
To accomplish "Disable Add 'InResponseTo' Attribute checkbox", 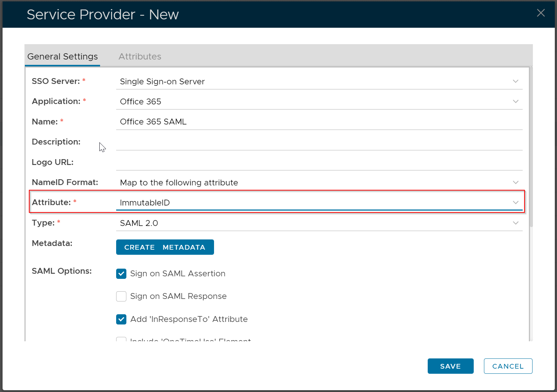I will (x=121, y=319).
